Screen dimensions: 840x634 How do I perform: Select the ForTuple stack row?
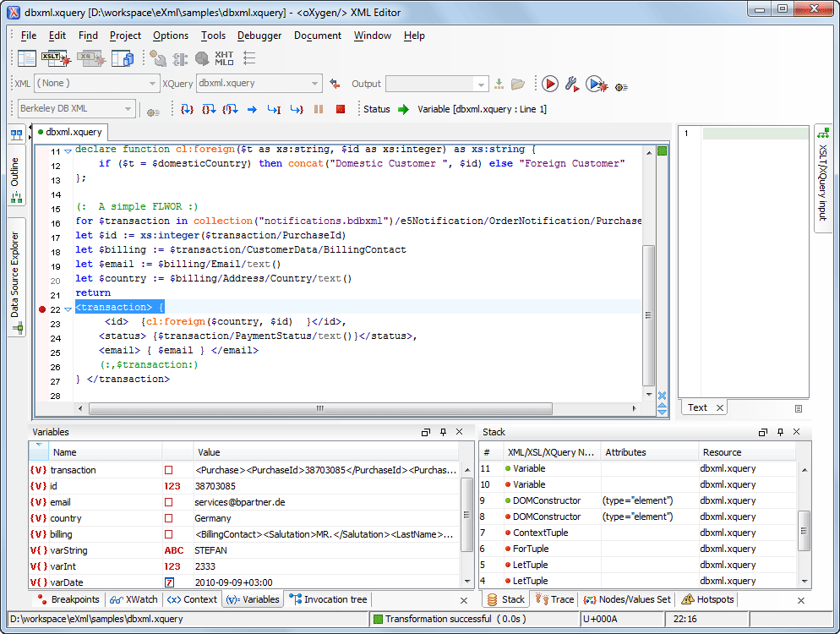click(x=638, y=549)
